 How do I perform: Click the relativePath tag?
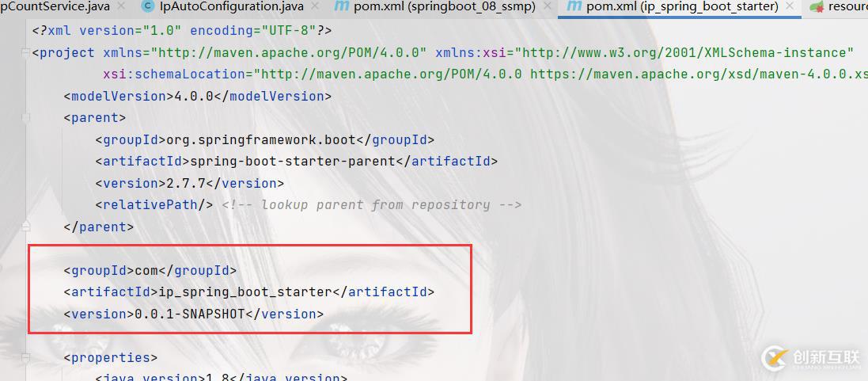154,205
